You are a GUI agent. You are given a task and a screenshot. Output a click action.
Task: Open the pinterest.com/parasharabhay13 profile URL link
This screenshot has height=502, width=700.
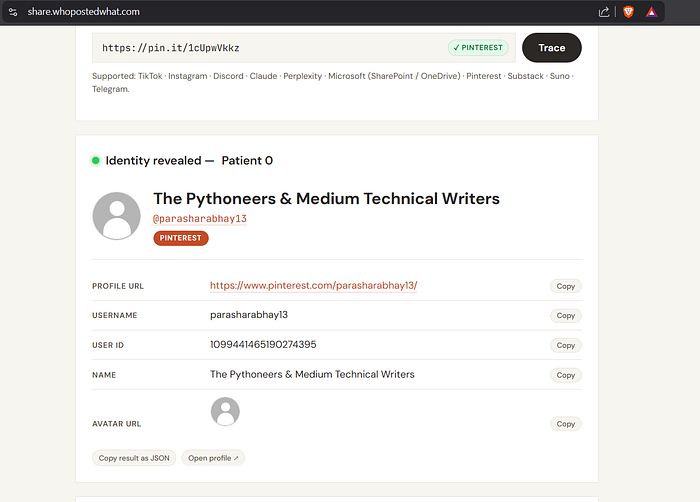(313, 285)
